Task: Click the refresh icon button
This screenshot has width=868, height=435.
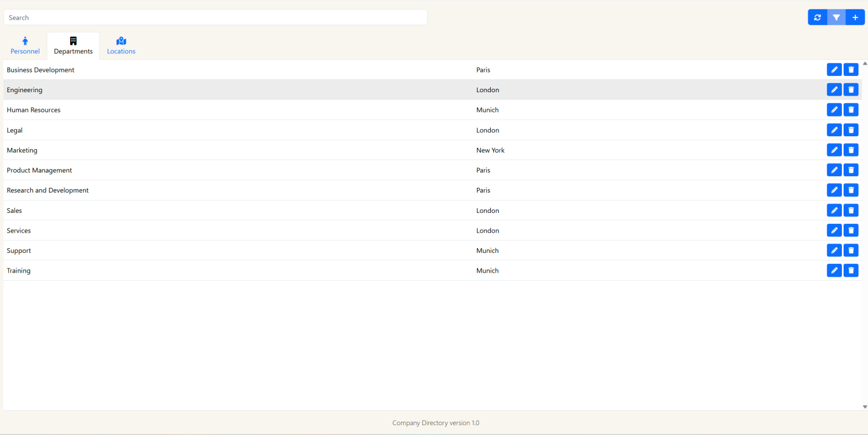Action: pyautogui.click(x=817, y=17)
